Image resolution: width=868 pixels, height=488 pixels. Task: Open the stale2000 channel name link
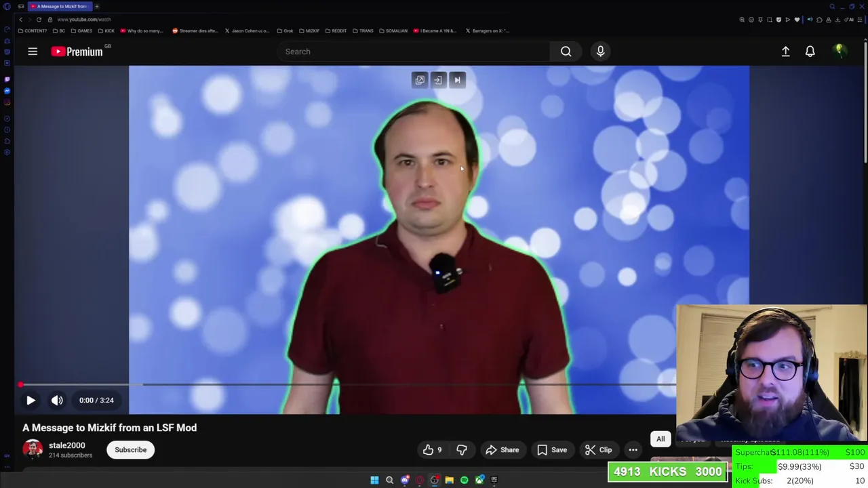coord(66,445)
